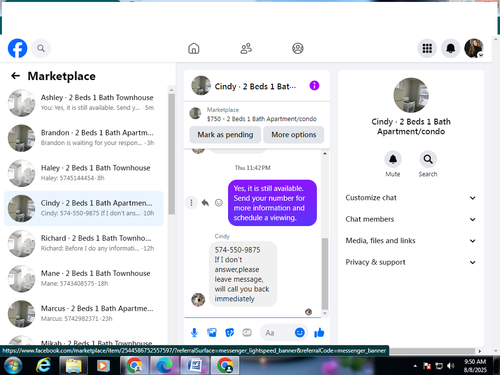Click the conversation list scrollbar
The height and width of the screenshot is (375, 500).
coord(171,153)
